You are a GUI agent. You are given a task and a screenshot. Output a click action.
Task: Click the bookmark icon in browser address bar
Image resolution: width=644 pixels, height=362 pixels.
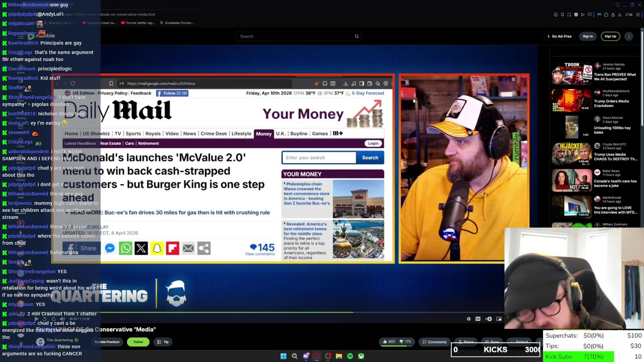click(x=111, y=83)
